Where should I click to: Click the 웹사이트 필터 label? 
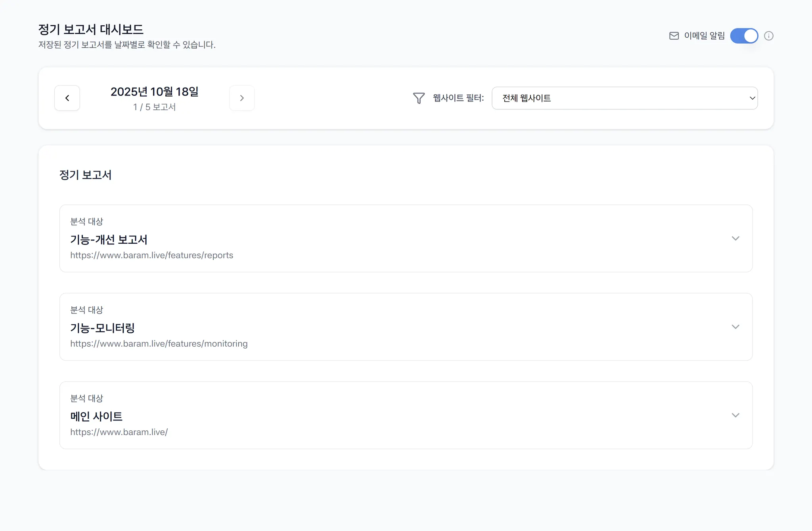coord(458,98)
